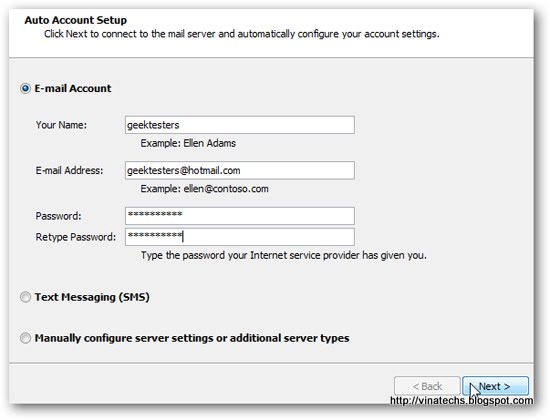The width and height of the screenshot is (550, 420).
Task: Click the 'Auto Account Setup' heading
Action: 75,20
